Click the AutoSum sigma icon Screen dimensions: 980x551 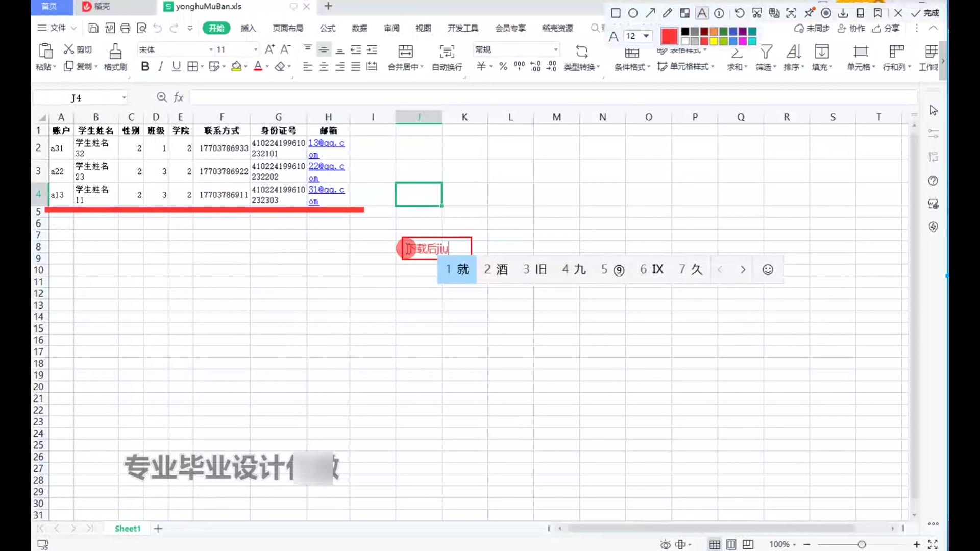tap(737, 52)
